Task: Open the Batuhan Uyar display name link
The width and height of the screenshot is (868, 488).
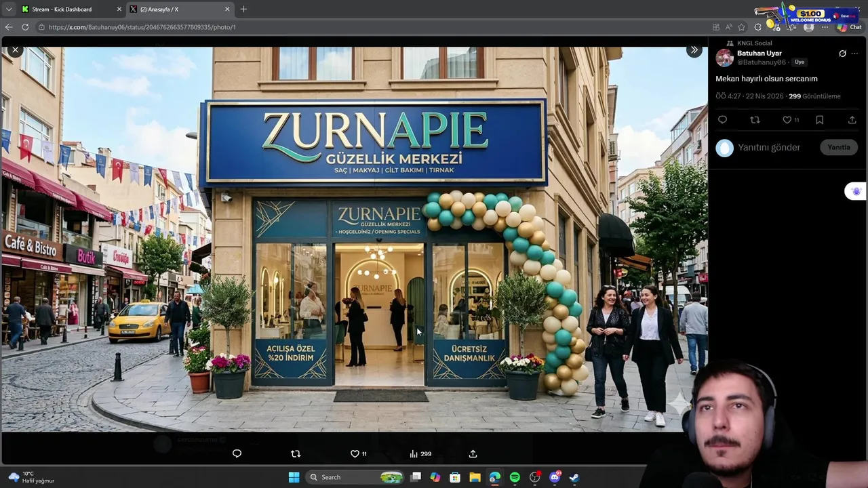Action: pyautogui.click(x=759, y=53)
